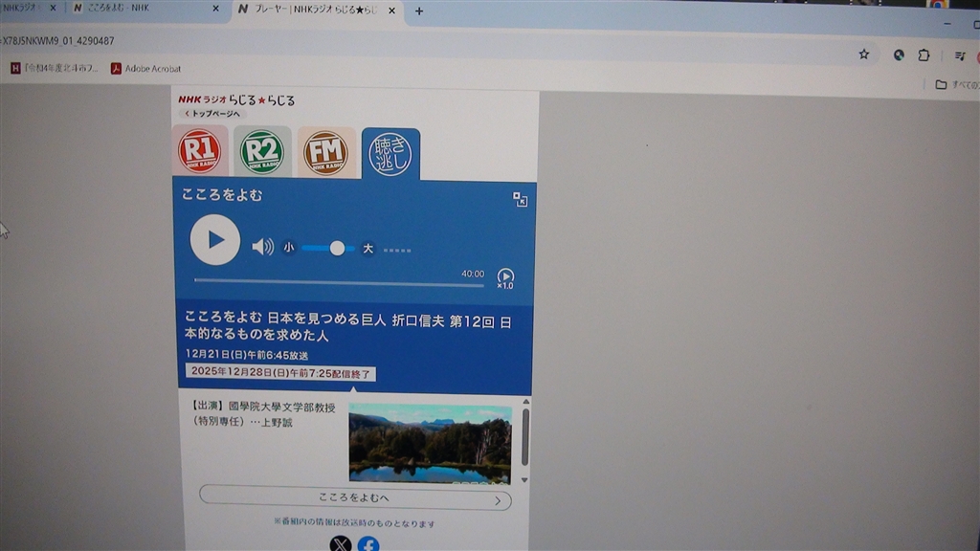Lower volume with the 小 button
The width and height of the screenshot is (980, 551).
(x=288, y=248)
